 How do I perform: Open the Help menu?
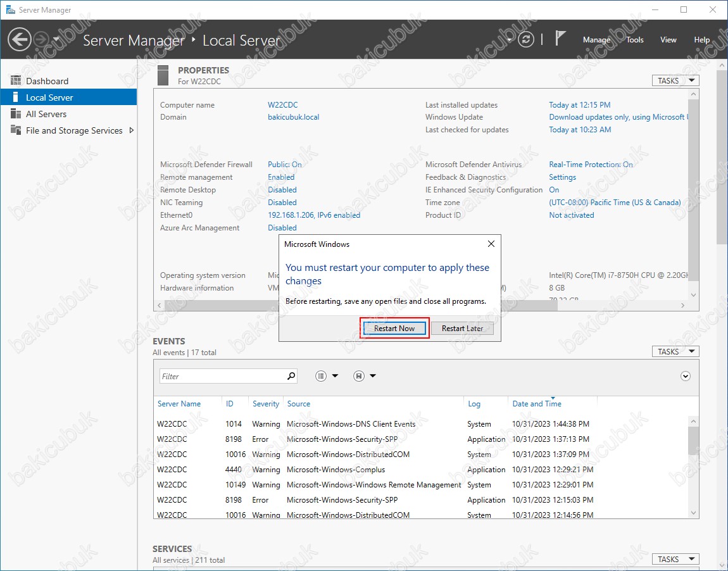[x=701, y=40]
